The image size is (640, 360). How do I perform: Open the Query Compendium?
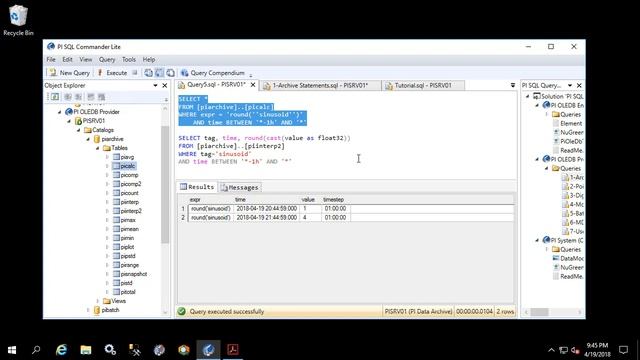[213, 73]
